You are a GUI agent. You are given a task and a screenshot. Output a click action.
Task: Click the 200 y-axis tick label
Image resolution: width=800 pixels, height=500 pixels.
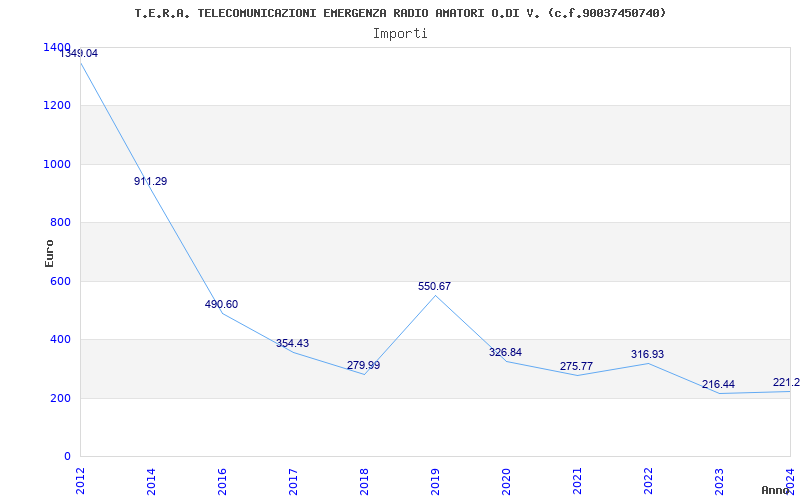(62, 398)
